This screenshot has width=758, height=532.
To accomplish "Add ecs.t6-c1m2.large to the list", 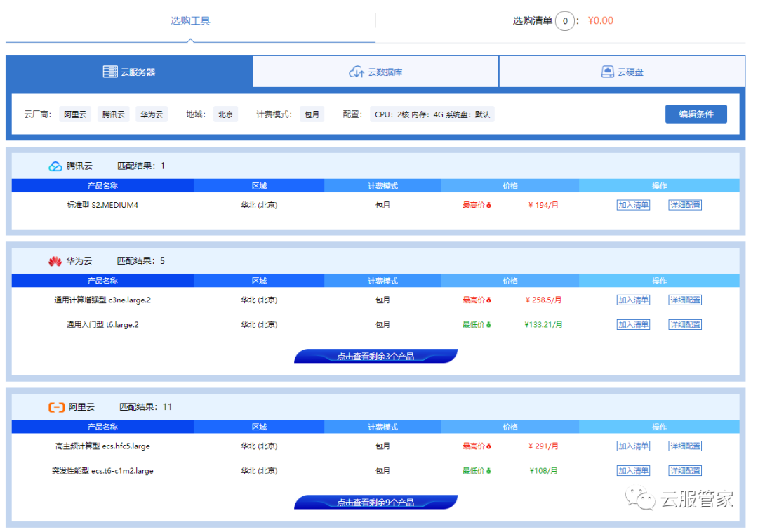I will point(633,471).
